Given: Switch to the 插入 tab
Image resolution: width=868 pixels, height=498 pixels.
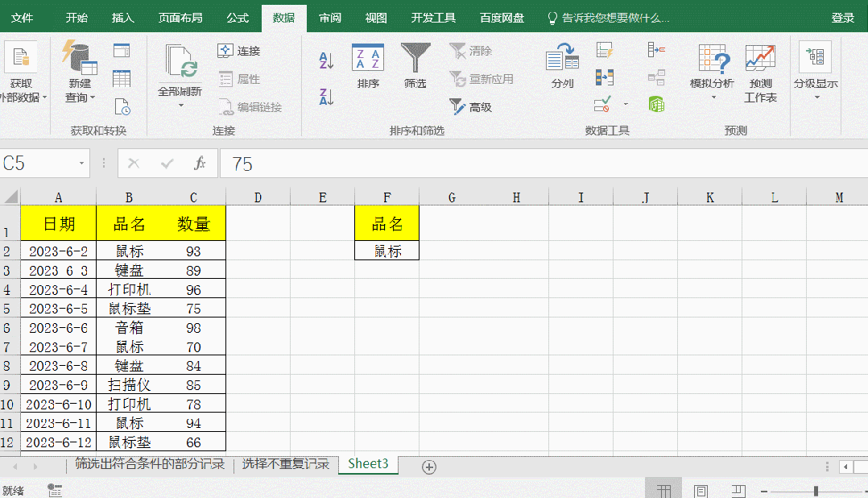Looking at the screenshot, I should 122,18.
